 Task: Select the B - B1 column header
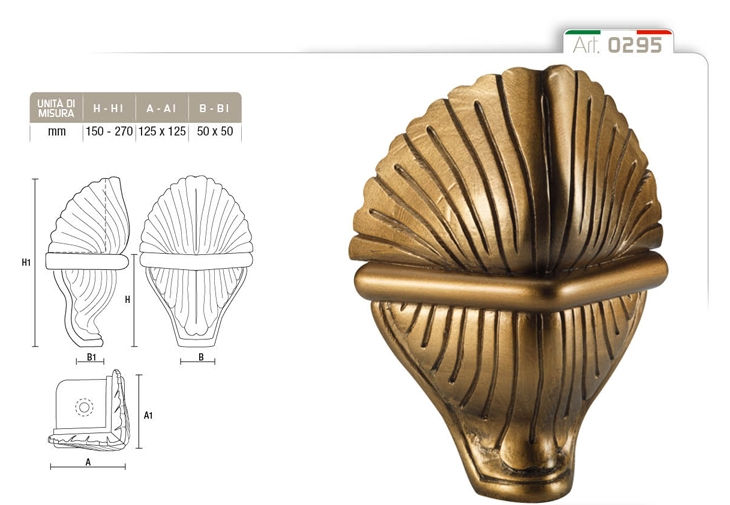tap(215, 108)
